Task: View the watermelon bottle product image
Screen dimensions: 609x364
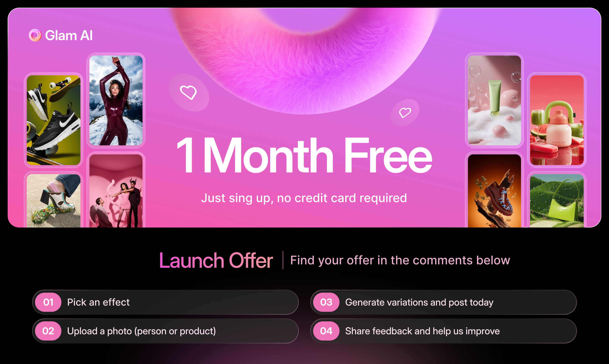Action: (x=557, y=120)
